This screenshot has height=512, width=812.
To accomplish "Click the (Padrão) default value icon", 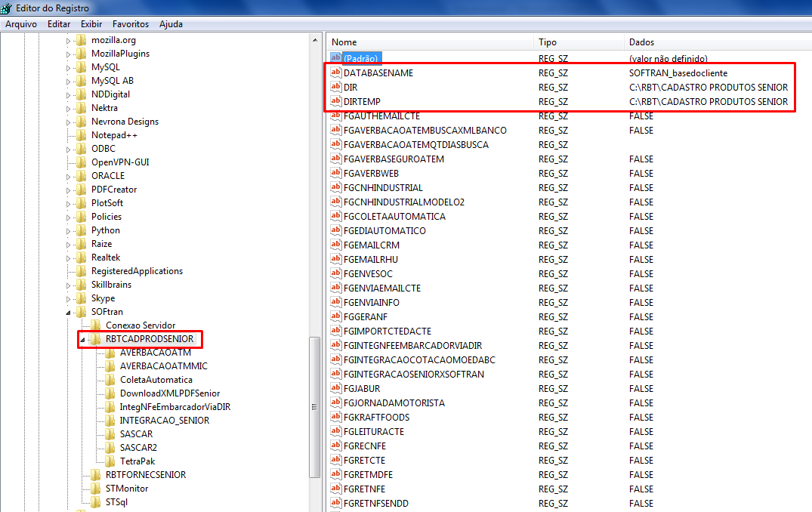I will point(336,58).
